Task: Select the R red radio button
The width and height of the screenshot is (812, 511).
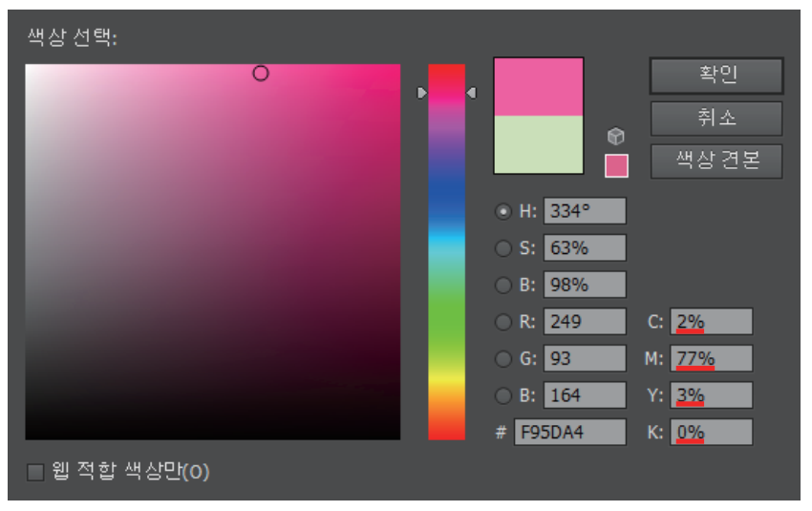Action: click(x=503, y=322)
